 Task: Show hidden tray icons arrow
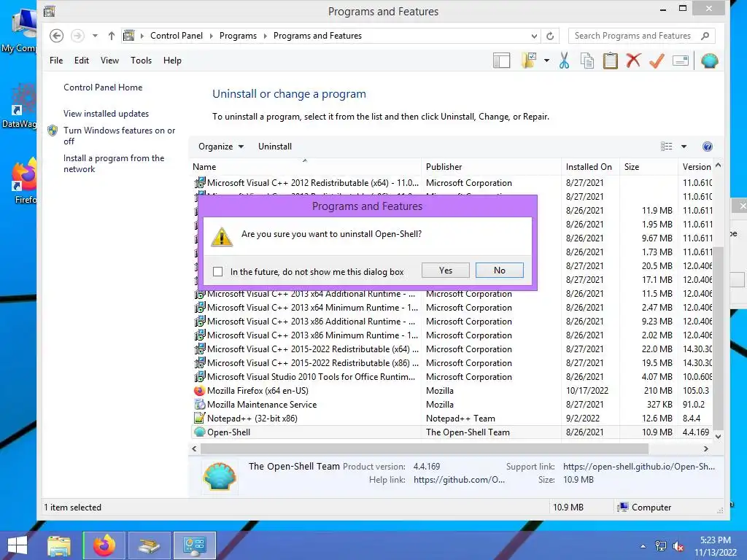point(643,546)
